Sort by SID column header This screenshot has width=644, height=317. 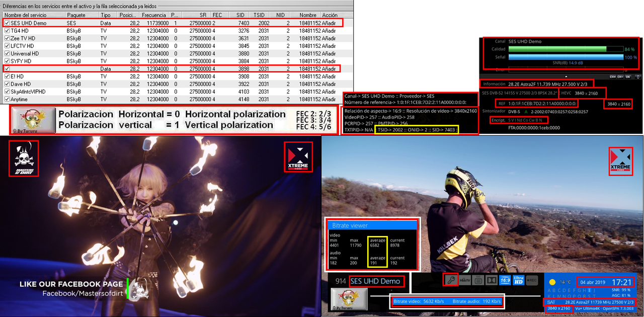click(x=239, y=15)
